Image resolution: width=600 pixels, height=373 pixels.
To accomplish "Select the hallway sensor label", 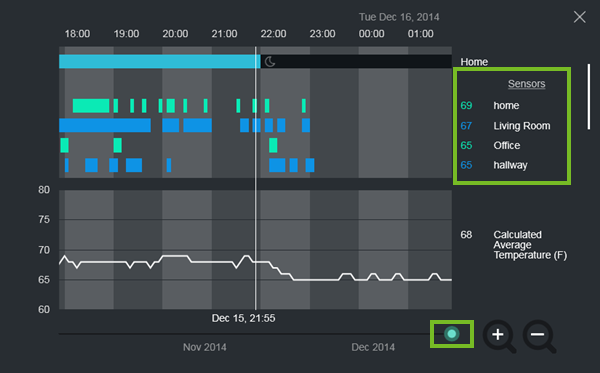I will tap(510, 165).
